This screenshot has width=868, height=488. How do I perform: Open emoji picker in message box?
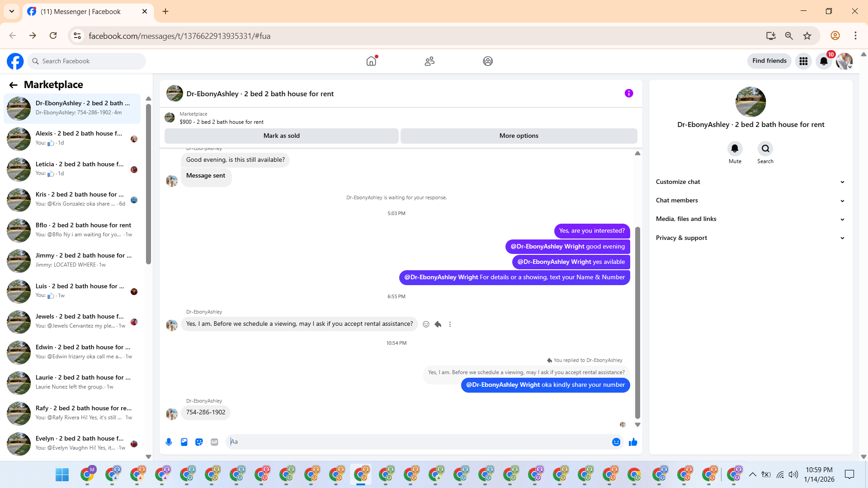[x=616, y=442]
